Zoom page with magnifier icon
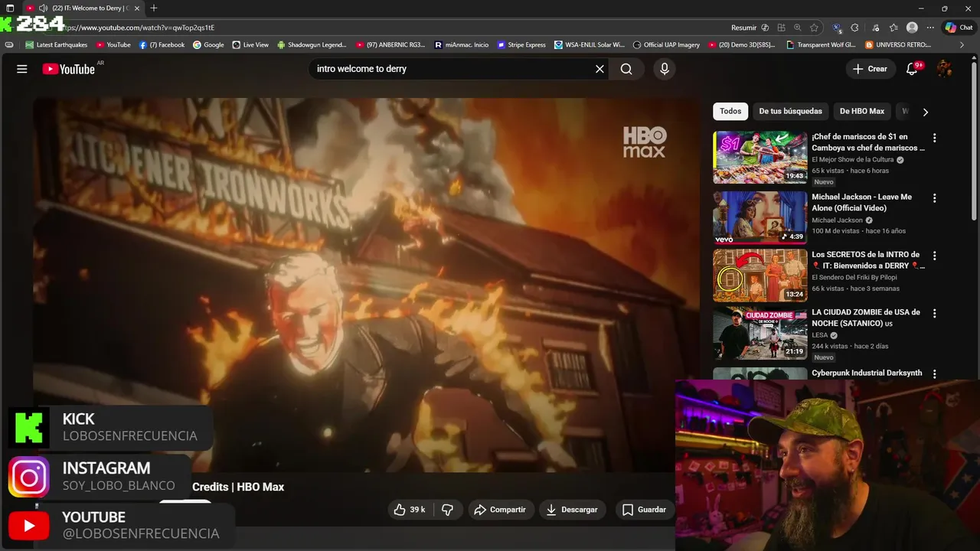The width and height of the screenshot is (980, 551). (x=798, y=28)
